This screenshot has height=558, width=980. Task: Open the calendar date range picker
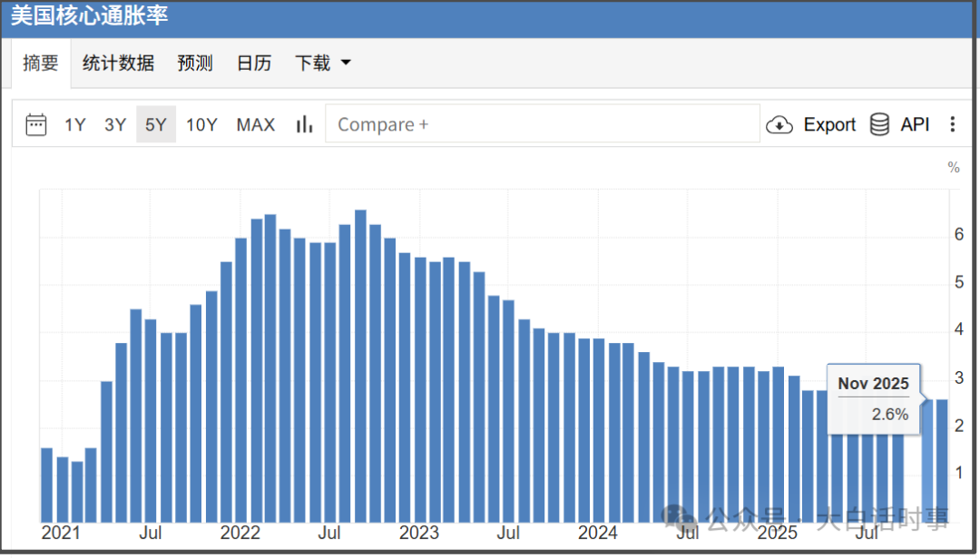[x=35, y=124]
